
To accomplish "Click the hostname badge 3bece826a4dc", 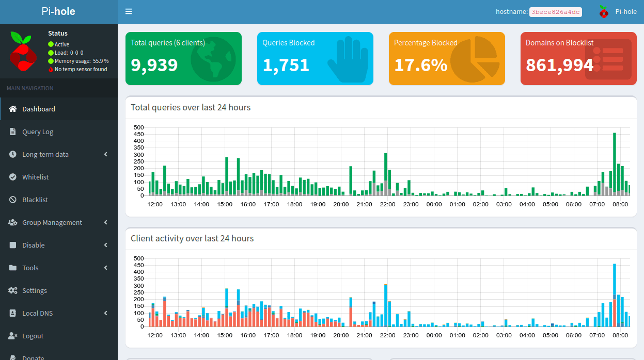I will pos(556,12).
